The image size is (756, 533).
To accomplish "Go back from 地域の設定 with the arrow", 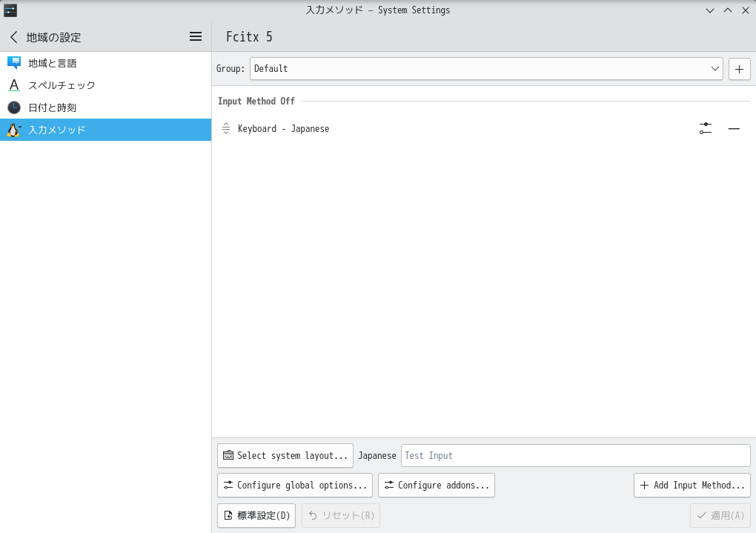I will coord(14,36).
